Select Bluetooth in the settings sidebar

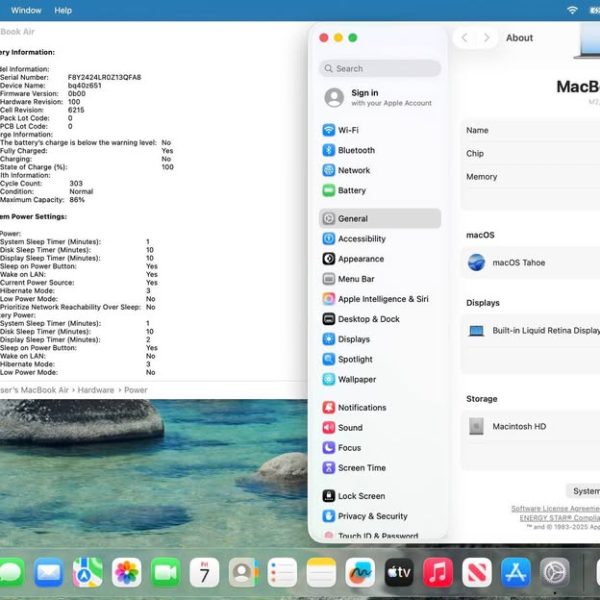point(355,150)
